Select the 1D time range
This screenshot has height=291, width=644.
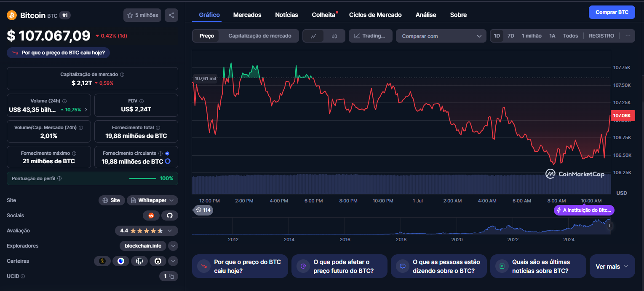(x=497, y=36)
